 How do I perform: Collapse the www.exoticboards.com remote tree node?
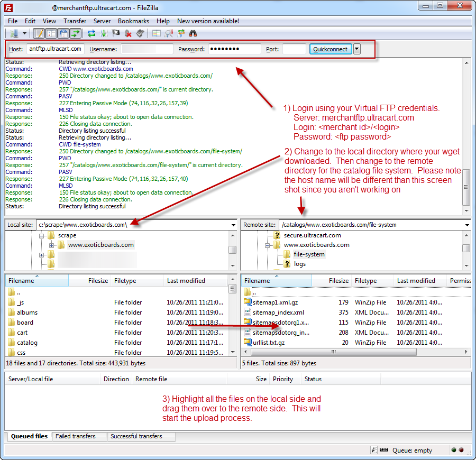tap(267, 245)
